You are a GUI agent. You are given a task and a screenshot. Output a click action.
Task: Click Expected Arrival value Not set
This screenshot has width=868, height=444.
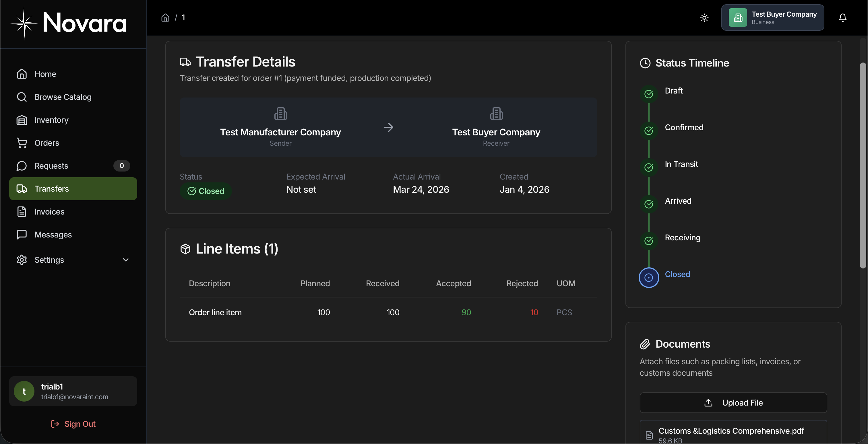pos(301,190)
